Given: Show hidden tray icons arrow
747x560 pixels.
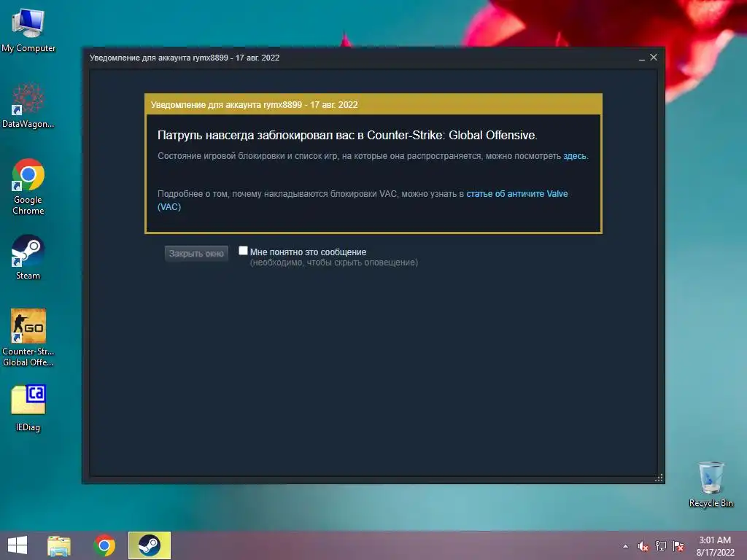Looking at the screenshot, I should [x=625, y=546].
